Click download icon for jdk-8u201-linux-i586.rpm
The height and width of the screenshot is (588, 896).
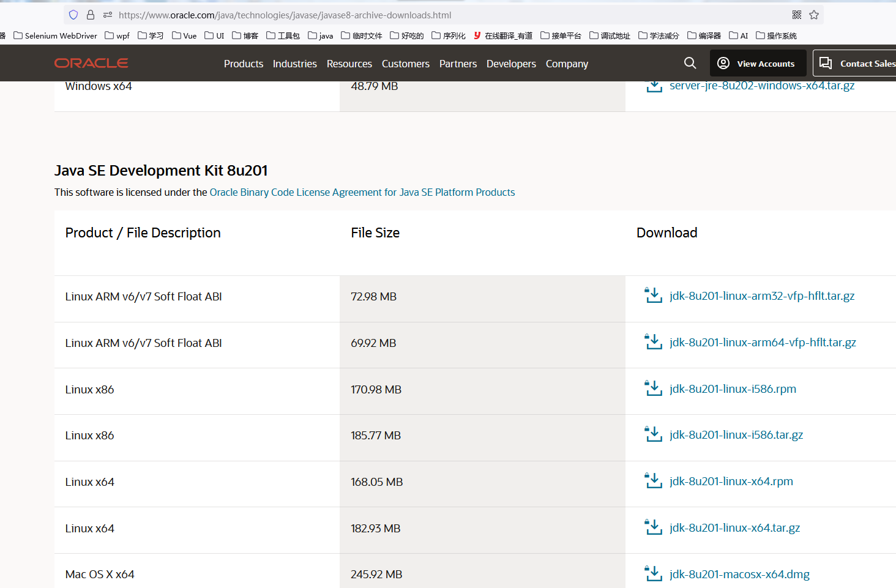pyautogui.click(x=654, y=389)
